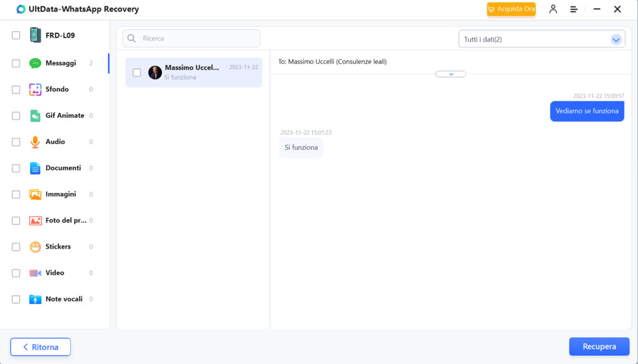638x364 pixels.
Task: Select the Massimo Uccelli conversation checkbox
Action: [x=137, y=73]
